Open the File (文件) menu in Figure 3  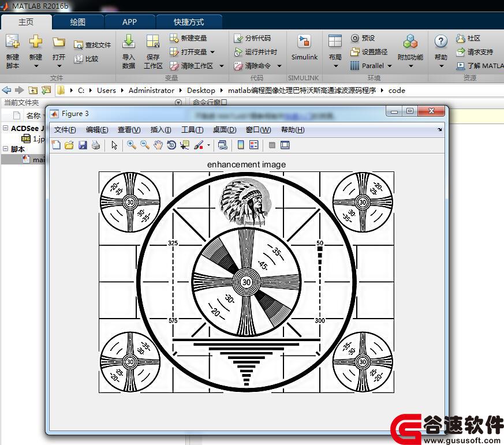[65, 130]
